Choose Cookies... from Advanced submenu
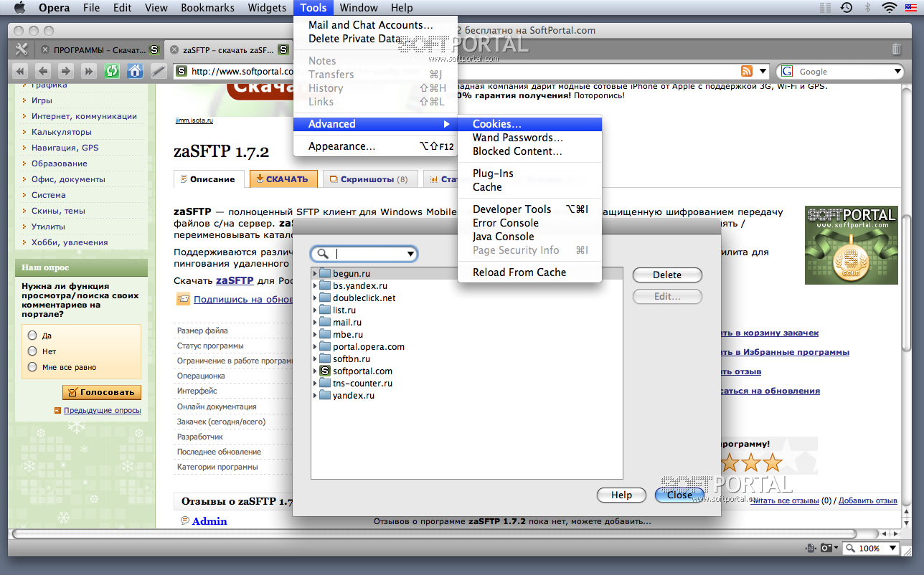This screenshot has width=924, height=575. tap(529, 124)
